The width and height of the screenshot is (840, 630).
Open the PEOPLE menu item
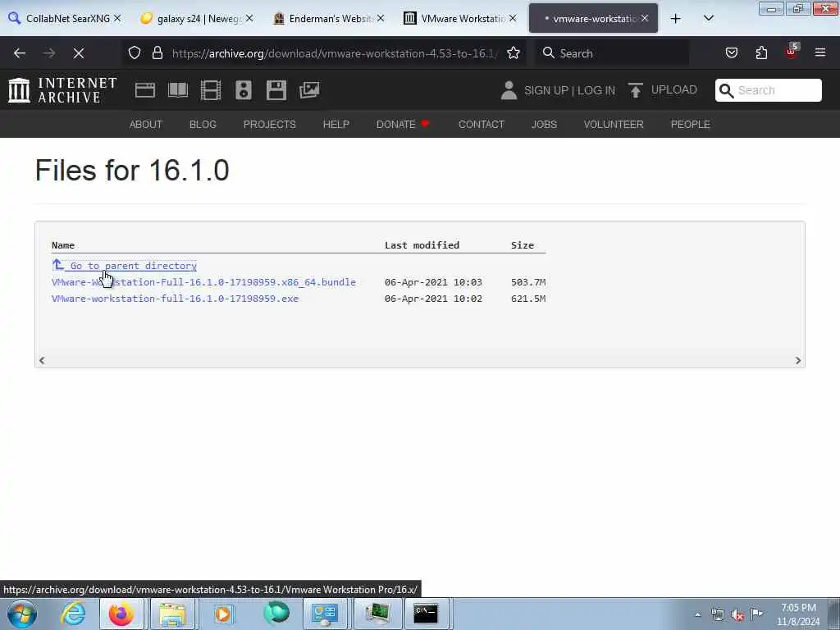coord(691,125)
